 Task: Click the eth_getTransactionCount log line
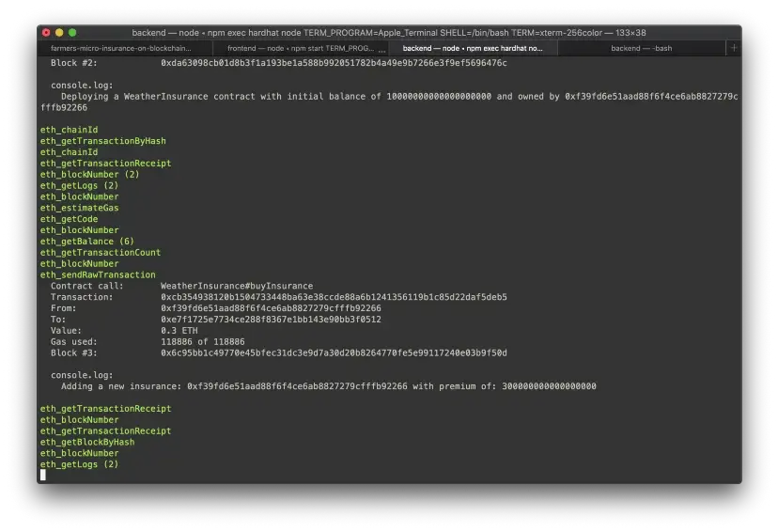[x=101, y=253]
